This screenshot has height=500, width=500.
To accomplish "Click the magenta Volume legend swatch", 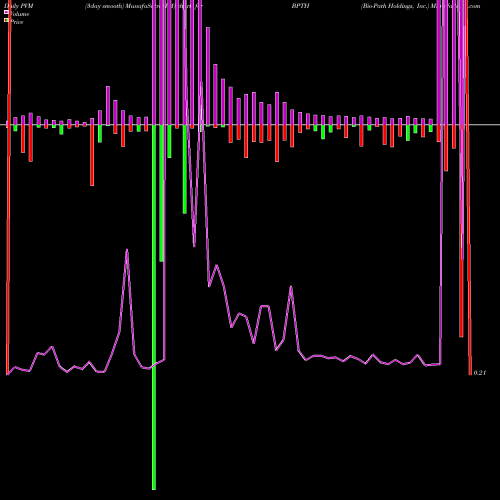I will [6, 12].
